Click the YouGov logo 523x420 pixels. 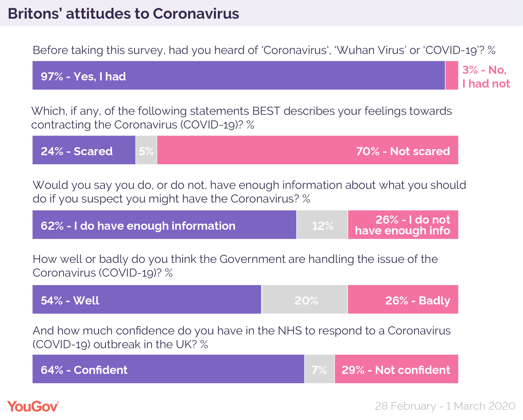click(33, 407)
